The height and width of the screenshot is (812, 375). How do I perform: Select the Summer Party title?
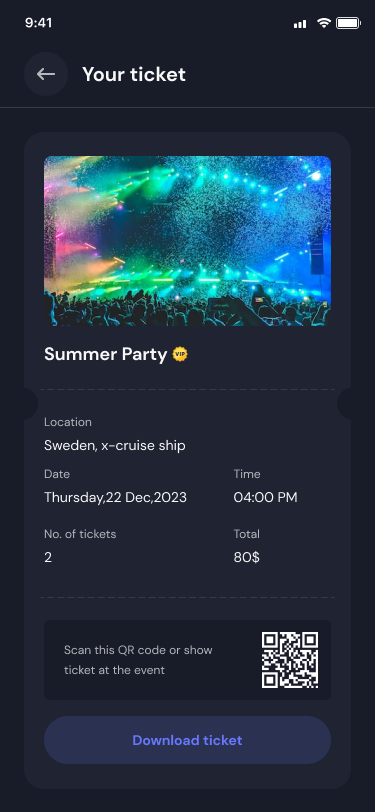106,354
